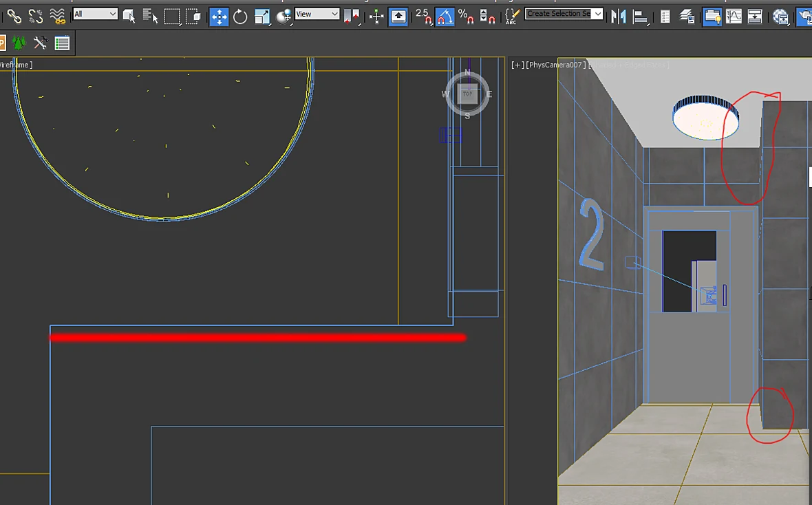Activate the Select and Scale tool
The width and height of the screenshot is (812, 505).
262,17
